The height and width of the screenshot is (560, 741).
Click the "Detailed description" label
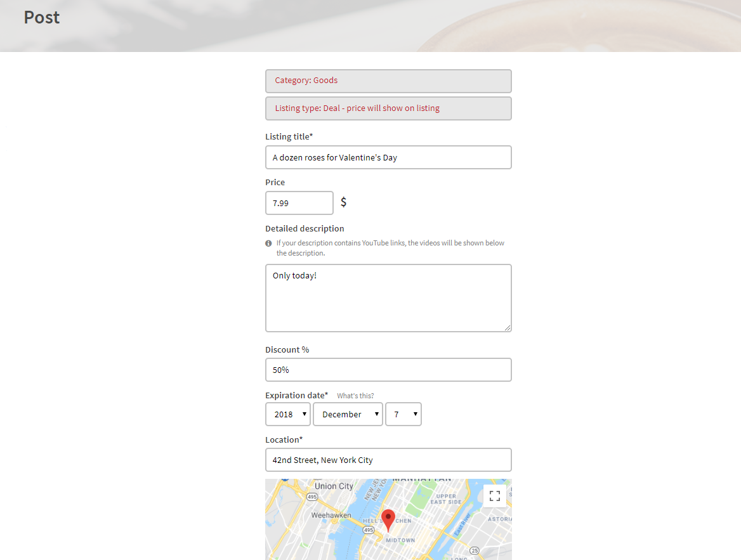(305, 228)
